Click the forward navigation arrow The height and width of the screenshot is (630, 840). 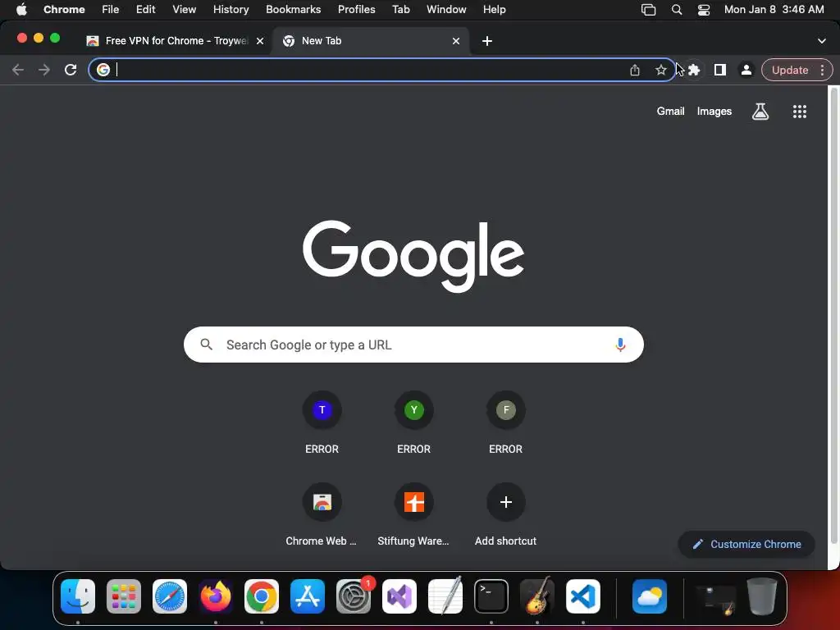click(x=44, y=70)
